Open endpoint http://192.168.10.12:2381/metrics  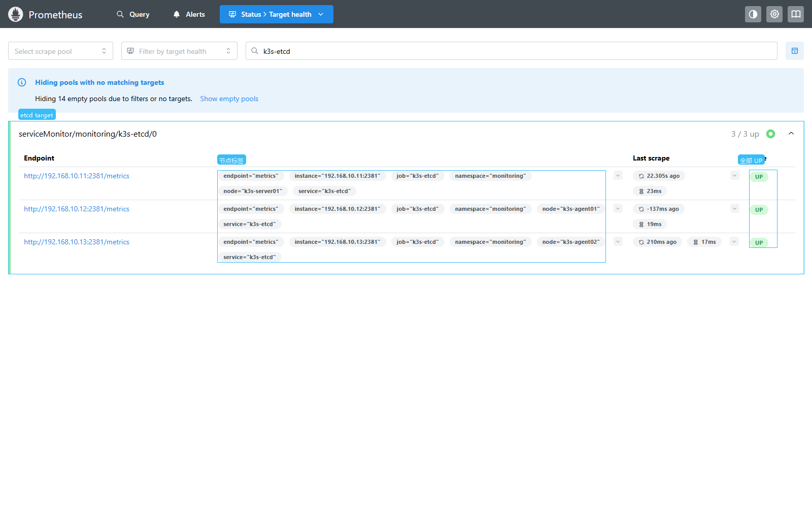click(77, 209)
